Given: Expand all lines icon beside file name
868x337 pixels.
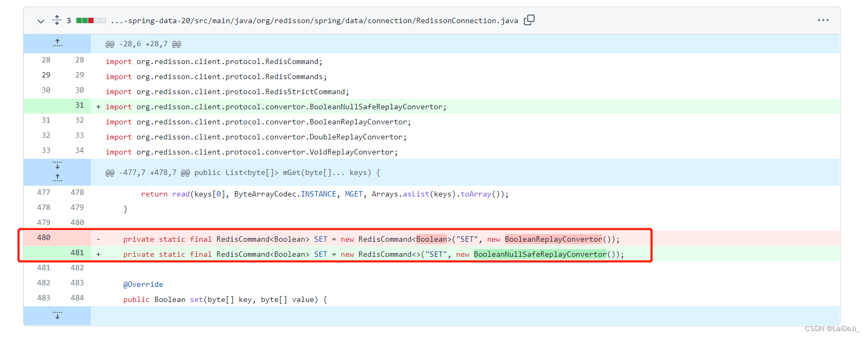Looking at the screenshot, I should coord(57,20).
